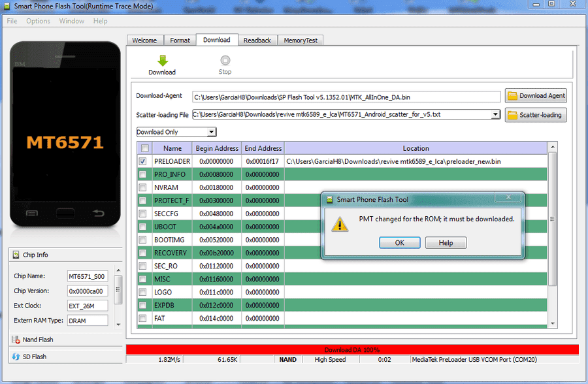Click the Stop icon in toolbar

tap(225, 60)
